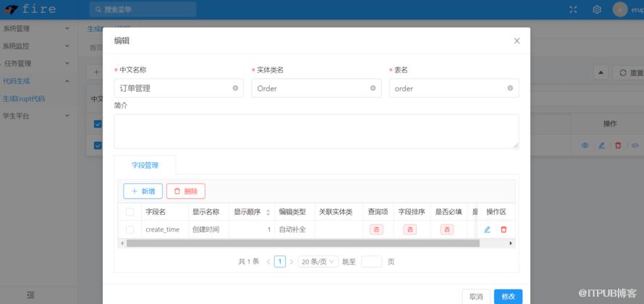Image resolution: width=644 pixels, height=304 pixels.
Task: Go to previous page arrow
Action: (x=268, y=262)
